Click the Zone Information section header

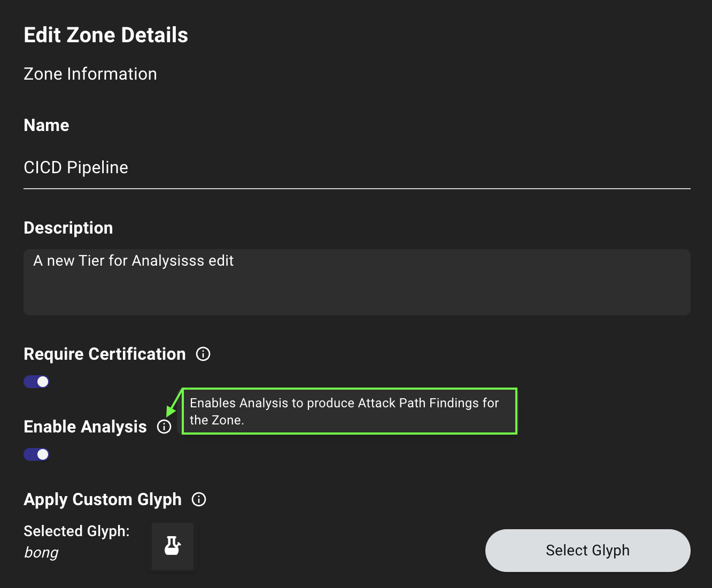(x=90, y=74)
